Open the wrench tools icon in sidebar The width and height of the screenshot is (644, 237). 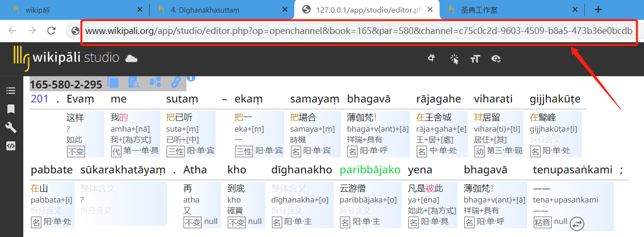click(11, 127)
